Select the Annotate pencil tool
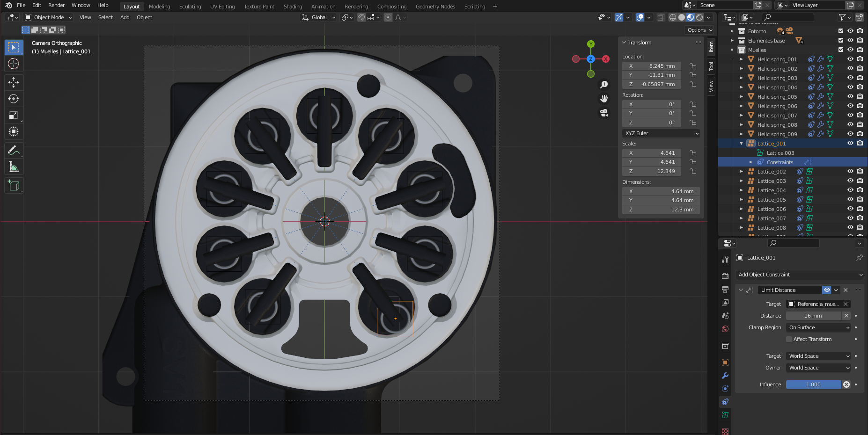This screenshot has height=435, width=868. tap(14, 151)
